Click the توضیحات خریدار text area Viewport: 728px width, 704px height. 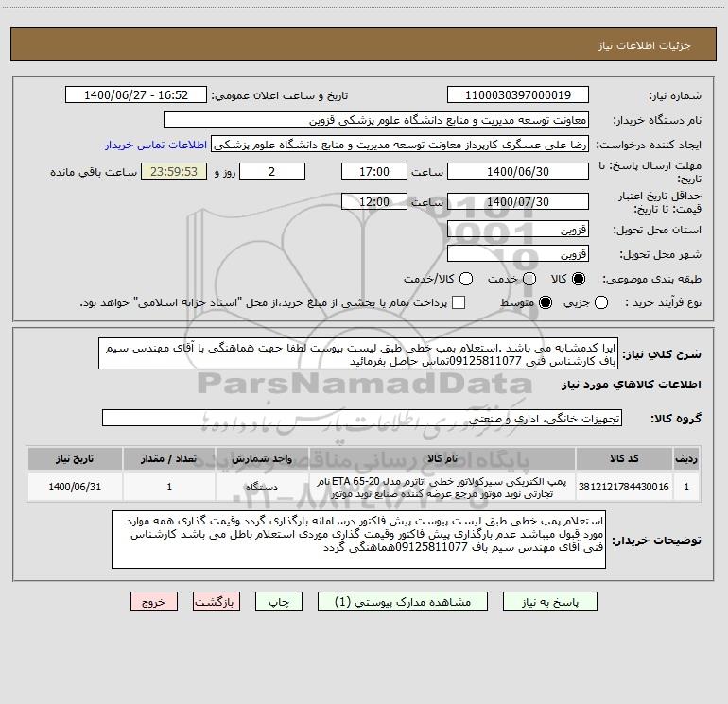pyautogui.click(x=359, y=540)
